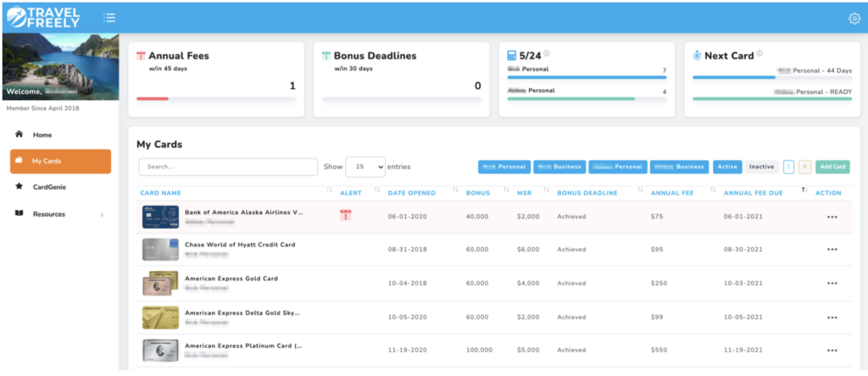Click the Delta Gold SkyMiles card thumbnail
Image resolution: width=868 pixels, height=376 pixels.
[x=160, y=318]
